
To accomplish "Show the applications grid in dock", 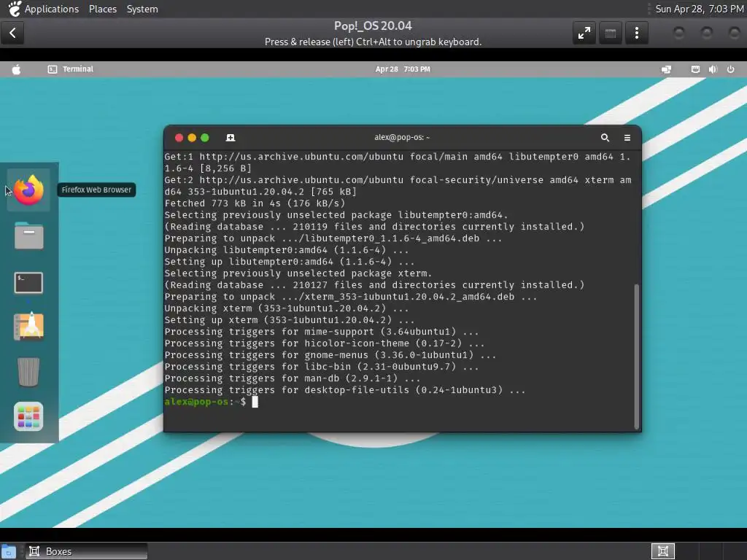I will [x=28, y=416].
